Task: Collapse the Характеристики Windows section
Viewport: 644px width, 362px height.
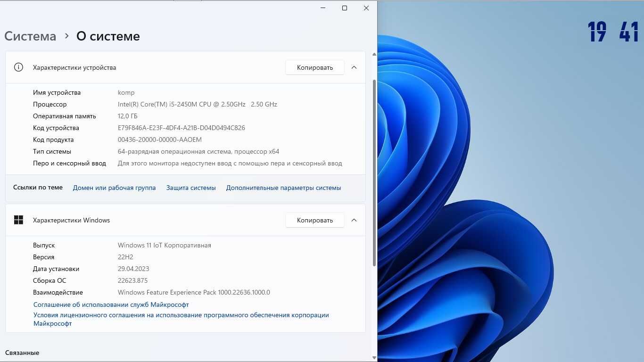Action: (354, 220)
